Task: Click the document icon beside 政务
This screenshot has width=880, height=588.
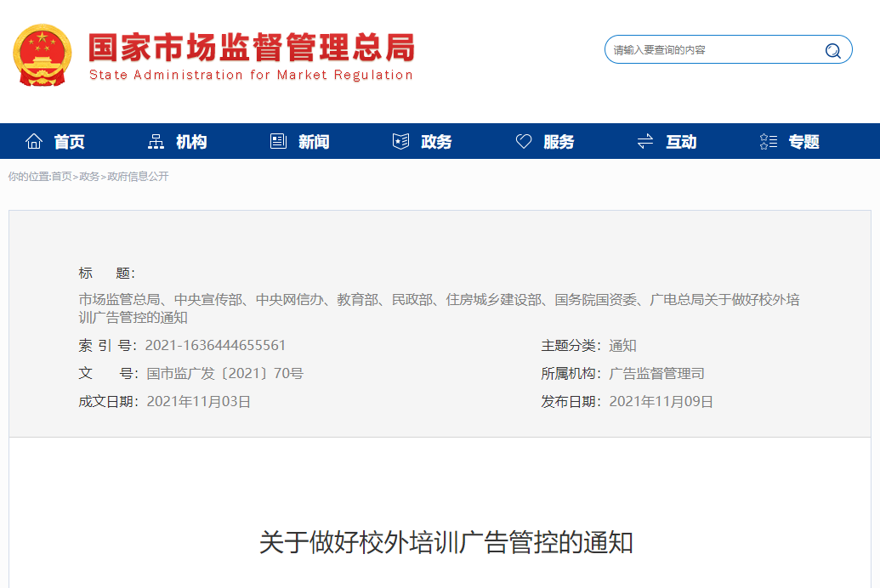Action: click(x=400, y=142)
